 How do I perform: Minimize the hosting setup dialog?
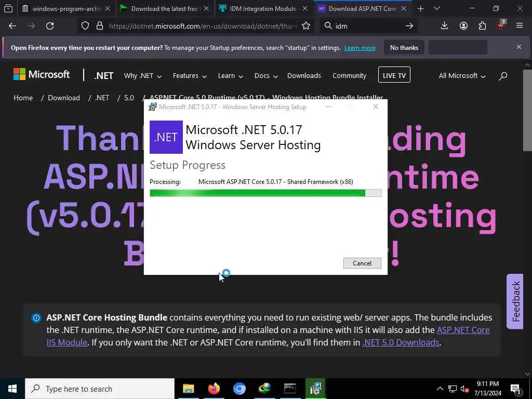[328, 107]
